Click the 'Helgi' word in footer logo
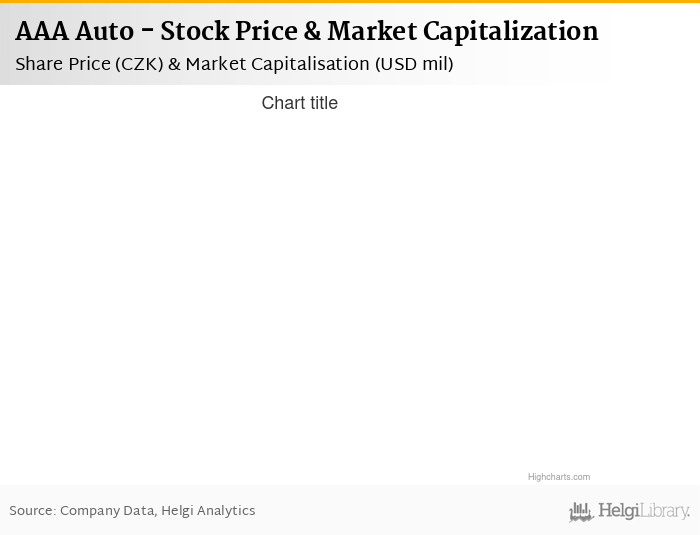Screen dimensions: 700x535 (617, 512)
